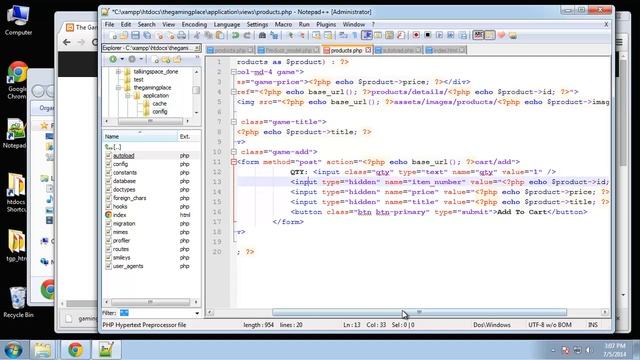Open the Filter dropdown arrow in Explorer
The image size is (640, 360).
pos(197,313)
